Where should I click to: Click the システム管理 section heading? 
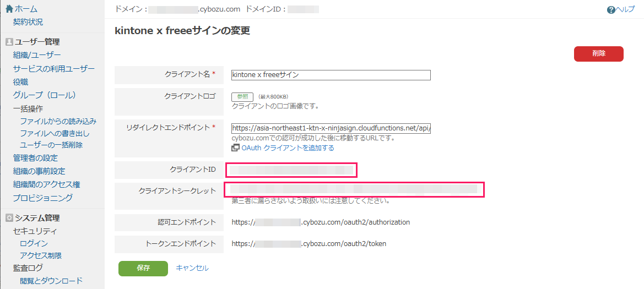37,218
